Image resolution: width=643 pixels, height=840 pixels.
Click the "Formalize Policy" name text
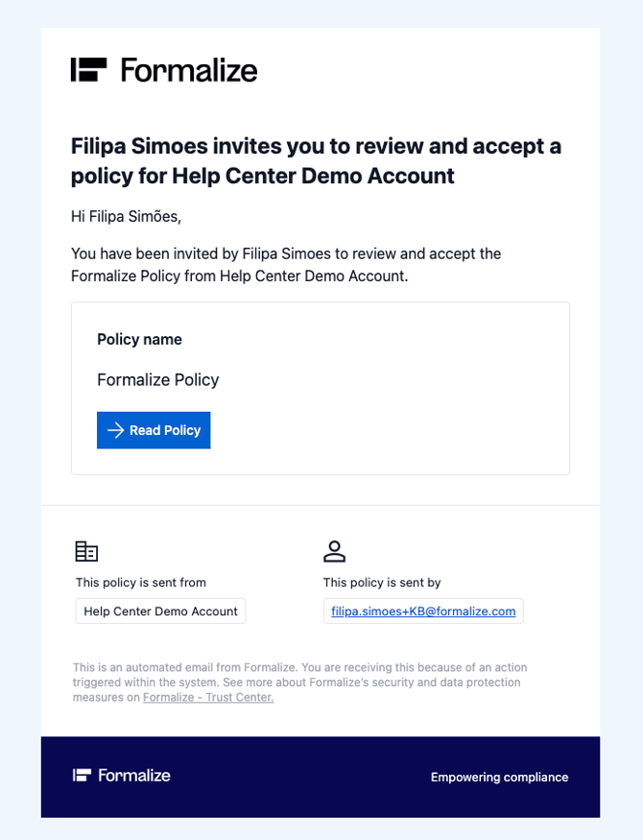(x=158, y=380)
